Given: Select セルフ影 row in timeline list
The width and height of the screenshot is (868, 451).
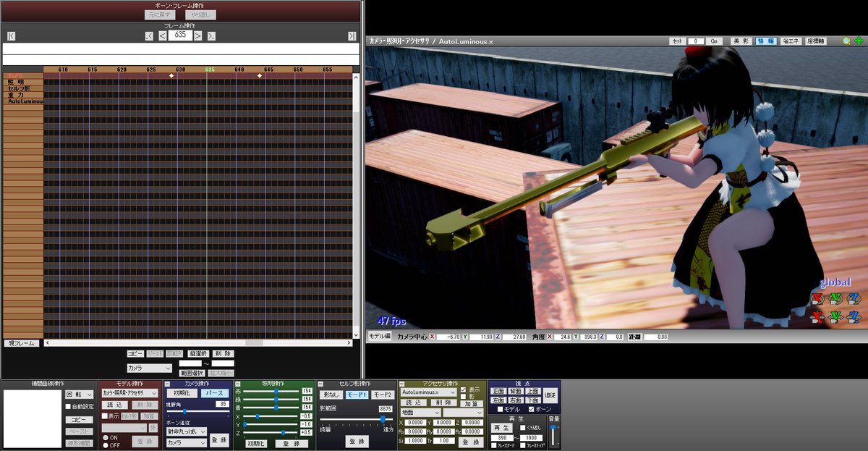Looking at the screenshot, I should [x=22, y=88].
